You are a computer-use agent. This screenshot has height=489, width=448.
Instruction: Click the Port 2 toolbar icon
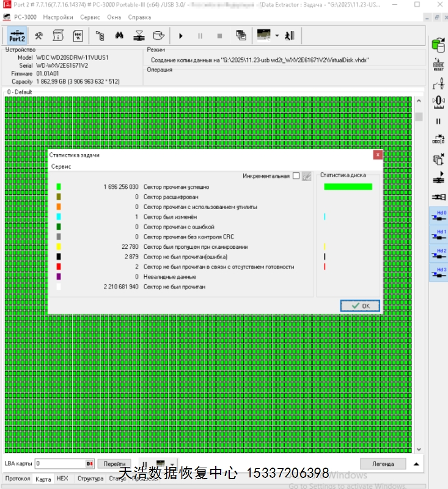tap(18, 35)
